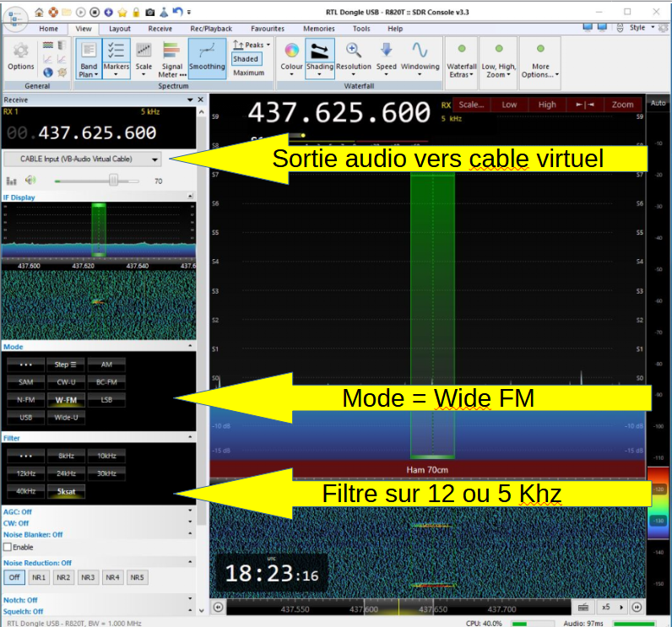Image resolution: width=672 pixels, height=627 pixels.
Task: Open the Memories ribbon tab
Action: point(318,29)
